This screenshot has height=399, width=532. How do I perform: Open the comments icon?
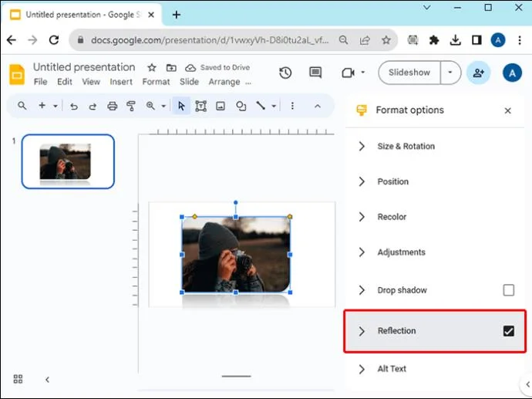pyautogui.click(x=315, y=73)
